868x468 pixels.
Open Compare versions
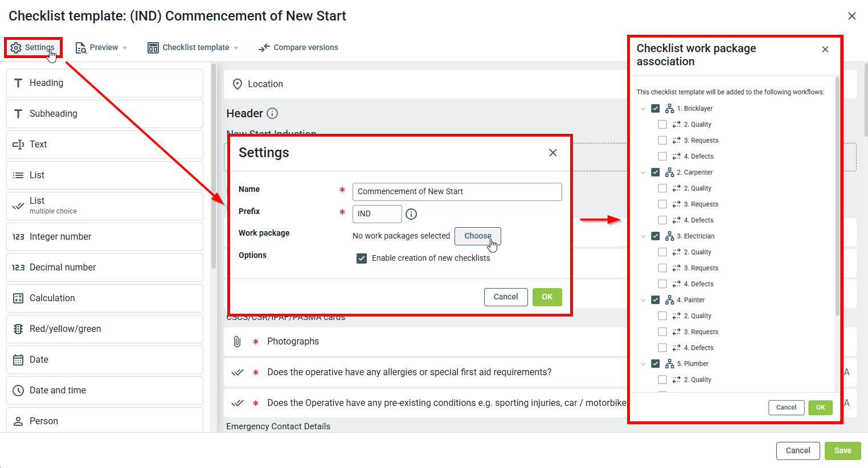tap(298, 48)
